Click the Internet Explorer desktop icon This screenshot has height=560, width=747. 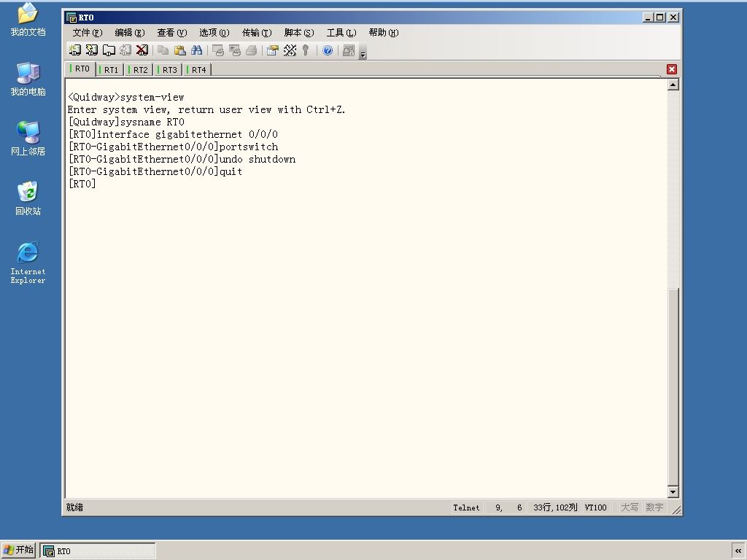[28, 262]
